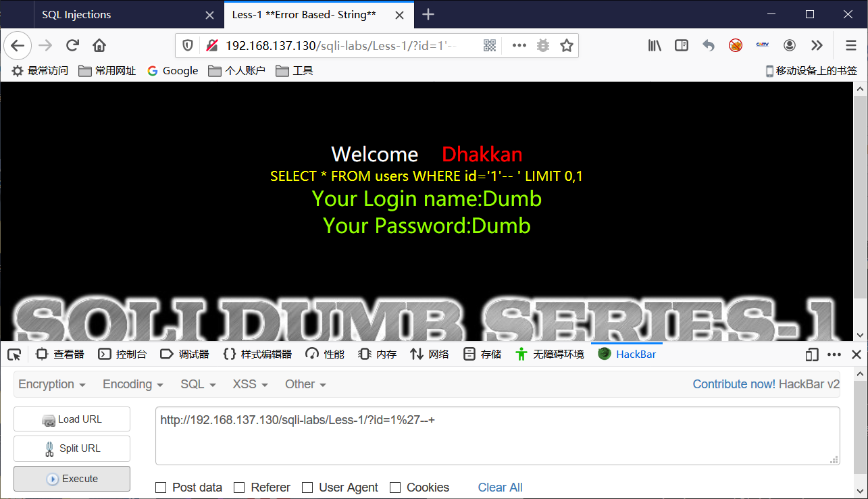Click the page vertical scrollbar down arrow

(x=860, y=336)
